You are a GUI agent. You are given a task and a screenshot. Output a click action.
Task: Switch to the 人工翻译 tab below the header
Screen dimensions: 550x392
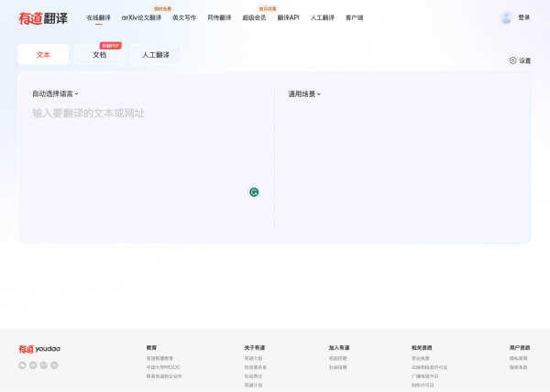156,55
